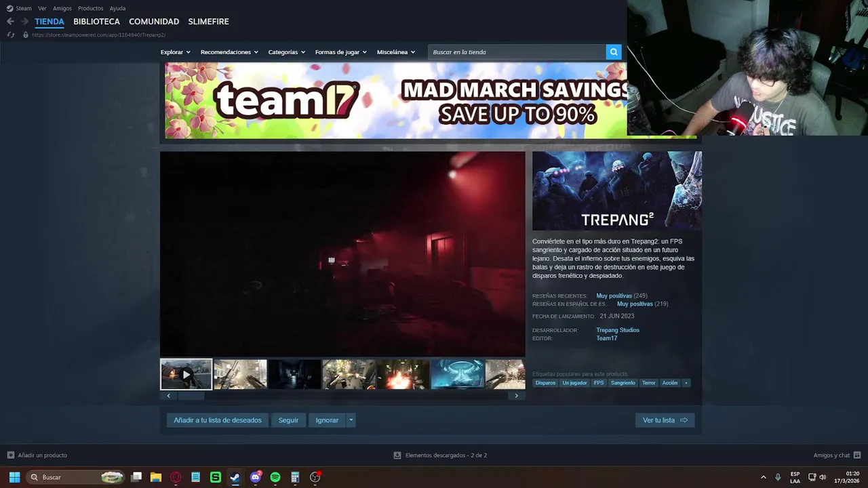The width and height of the screenshot is (868, 488).
Task: Open Amigos y chat friends icon
Action: coord(857,455)
